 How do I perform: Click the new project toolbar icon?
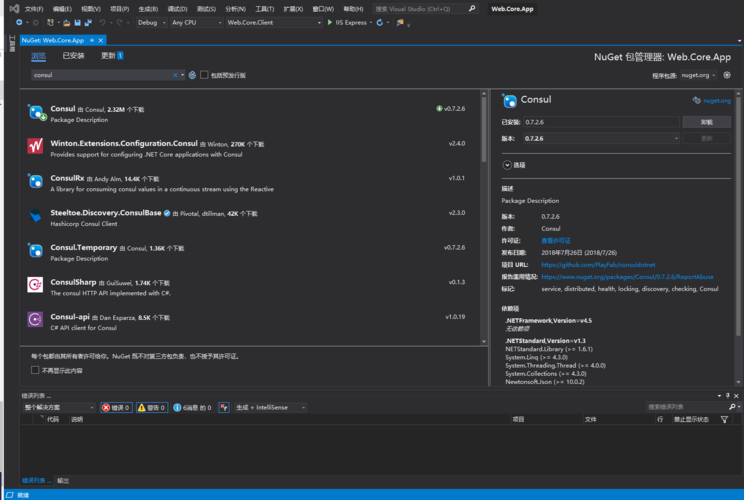click(x=50, y=22)
